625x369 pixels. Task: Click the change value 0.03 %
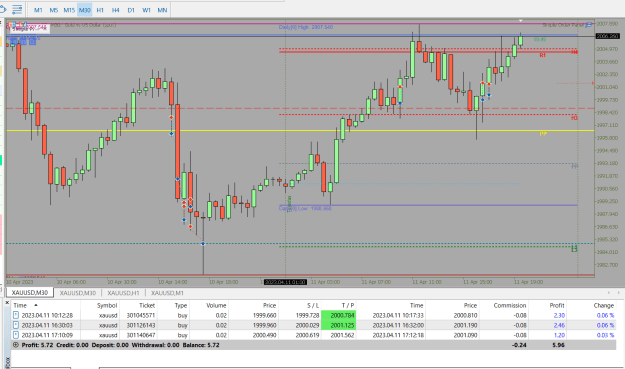pos(605,335)
